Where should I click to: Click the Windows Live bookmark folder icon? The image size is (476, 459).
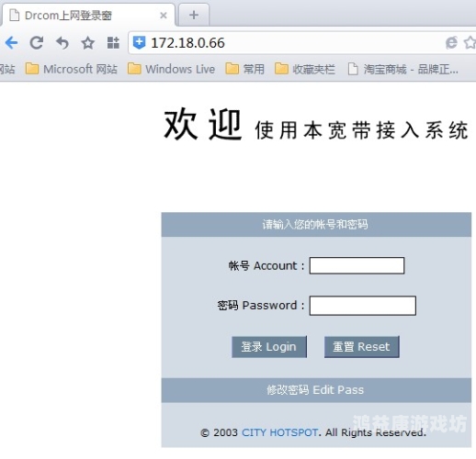pos(134,69)
